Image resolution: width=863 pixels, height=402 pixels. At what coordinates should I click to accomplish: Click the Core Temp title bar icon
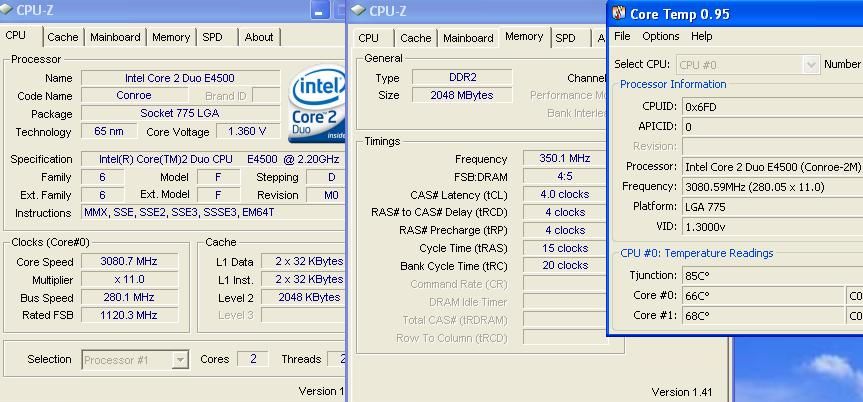point(619,13)
